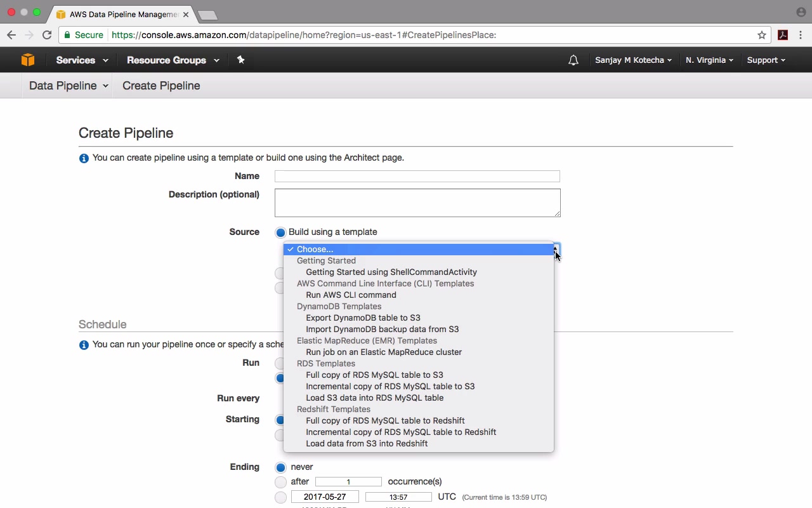Screen dimensions: 812x508
Task: Click the end time field 13:57
Action: click(x=398, y=497)
